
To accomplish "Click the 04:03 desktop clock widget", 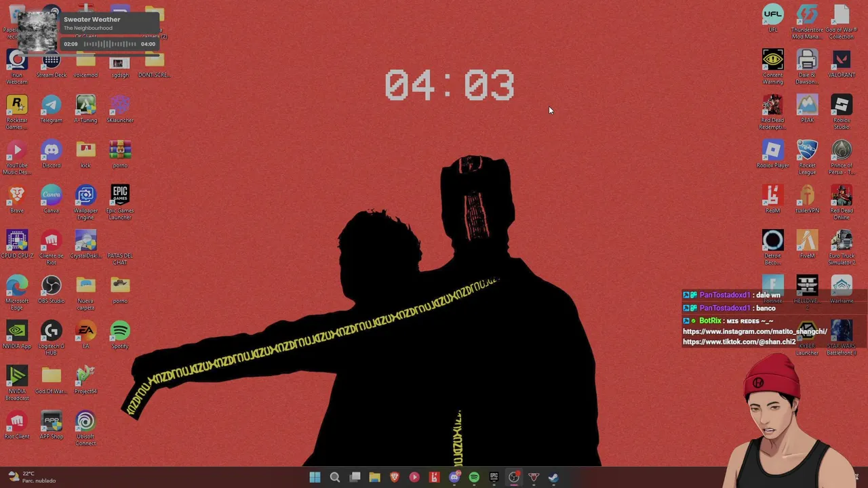I will [x=450, y=85].
